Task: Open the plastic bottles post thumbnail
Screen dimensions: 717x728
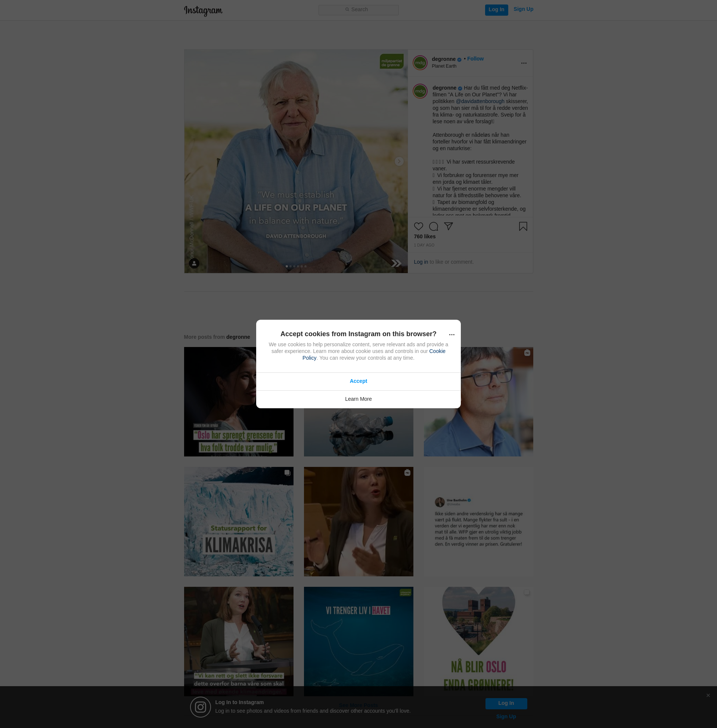Action: pos(358,433)
